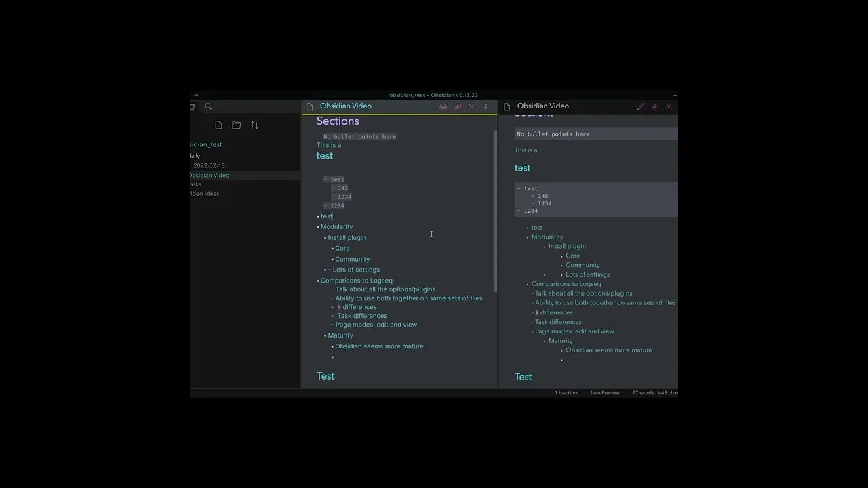Viewport: 868px width, 488px height.
Task: Click the Sections heading in the editor
Action: click(338, 121)
